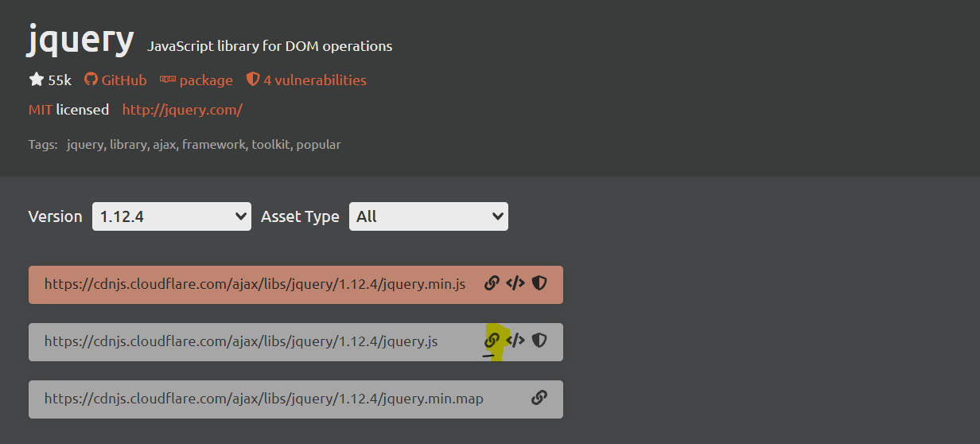Click the 'Version' label
The width and height of the screenshot is (980, 444).
coord(56,216)
